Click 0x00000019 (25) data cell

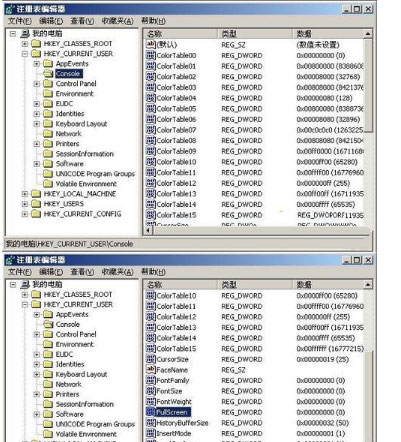[322, 359]
